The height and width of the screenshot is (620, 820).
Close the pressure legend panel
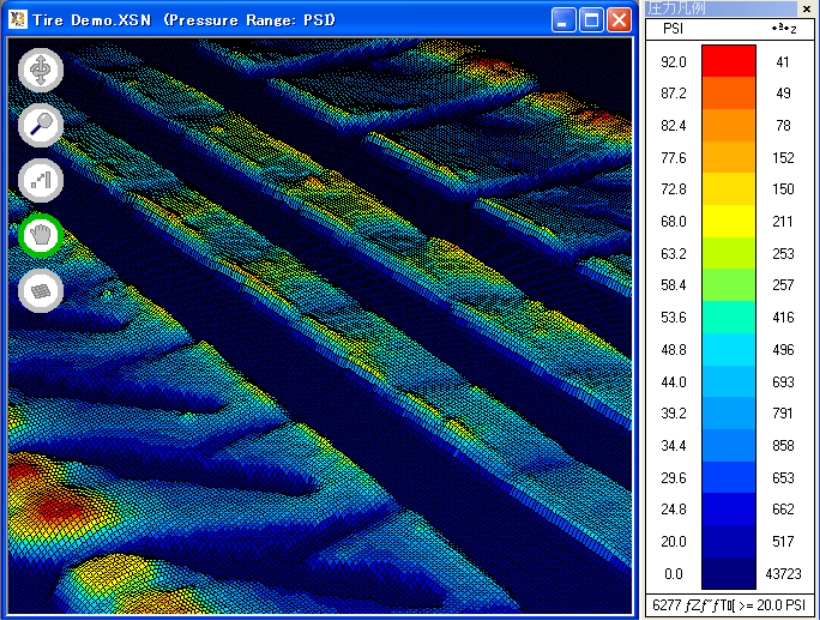click(806, 8)
